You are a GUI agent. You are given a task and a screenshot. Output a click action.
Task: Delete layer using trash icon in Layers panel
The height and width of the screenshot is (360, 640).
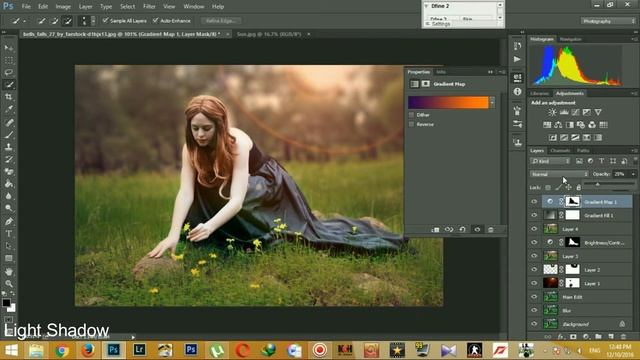(623, 337)
